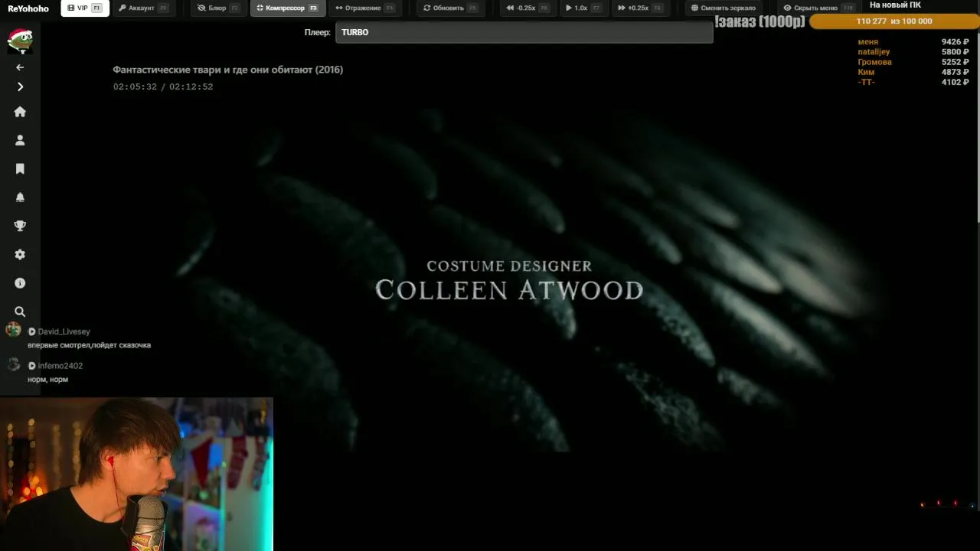The width and height of the screenshot is (980, 551).
Task: Click the streamer webcam thumbnail
Action: pos(136,474)
